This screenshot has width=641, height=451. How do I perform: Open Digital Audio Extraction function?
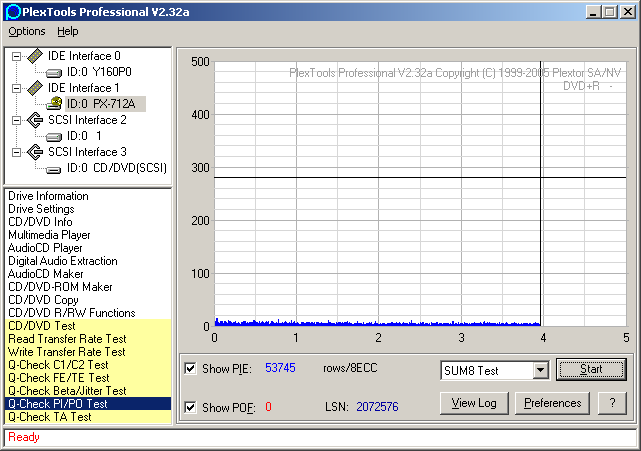click(63, 261)
